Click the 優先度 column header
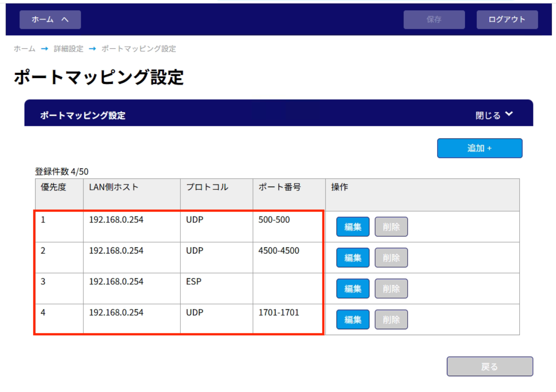 (60, 195)
